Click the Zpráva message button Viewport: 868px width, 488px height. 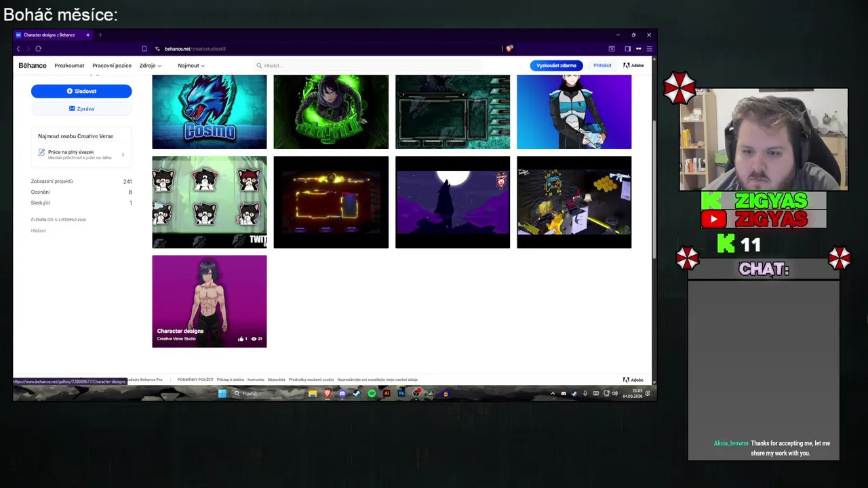point(81,108)
